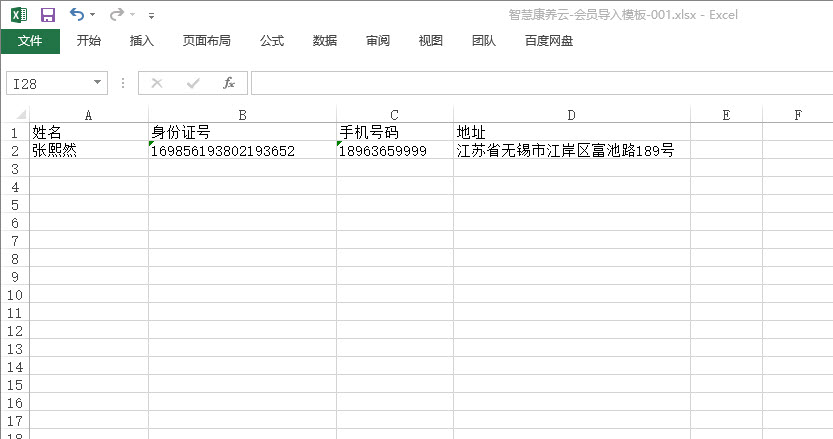The image size is (833, 439).
Task: Click the formula bar Enter checkmark icon
Action: coord(193,83)
